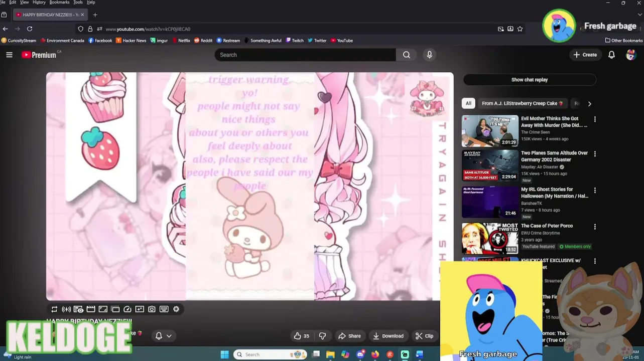Open File Explorer on the taskbar
The width and height of the screenshot is (644, 361).
pyautogui.click(x=330, y=354)
